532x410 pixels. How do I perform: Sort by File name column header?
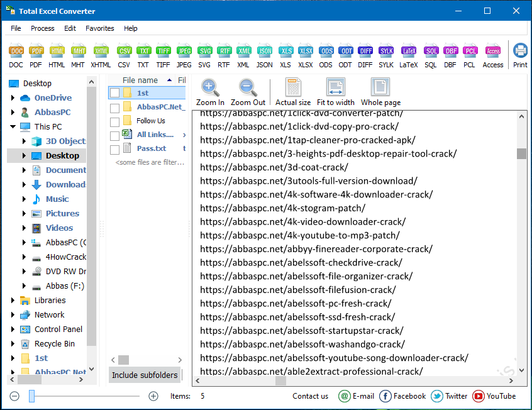point(140,80)
